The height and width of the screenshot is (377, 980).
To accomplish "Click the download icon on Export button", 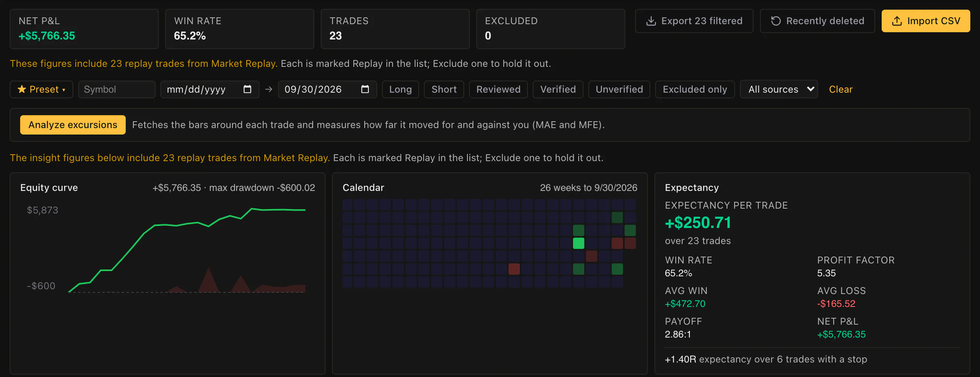I will tap(651, 21).
